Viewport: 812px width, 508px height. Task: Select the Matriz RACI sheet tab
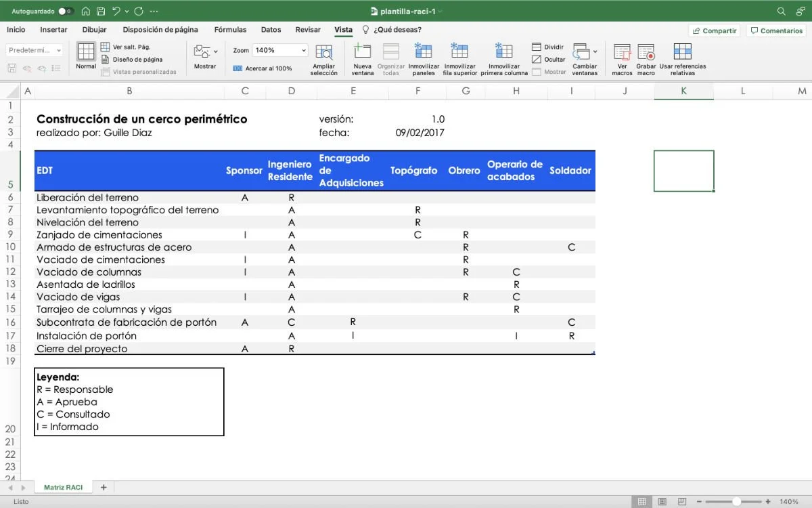(63, 487)
